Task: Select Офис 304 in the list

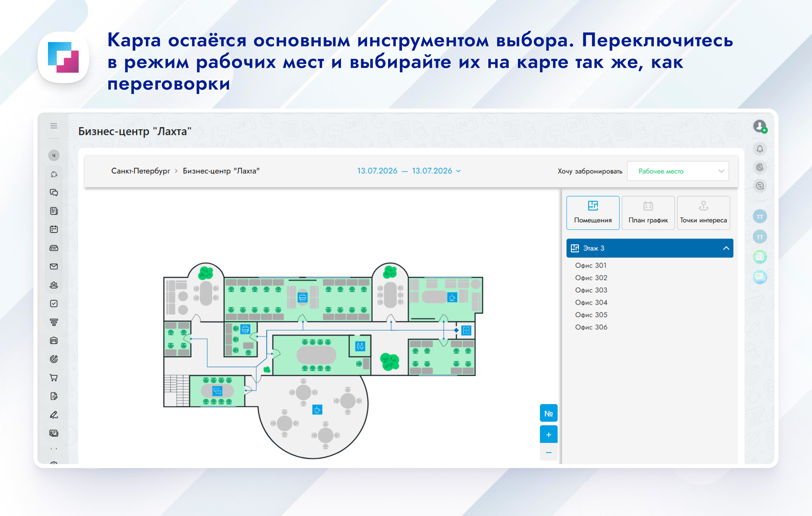Action: [591, 302]
